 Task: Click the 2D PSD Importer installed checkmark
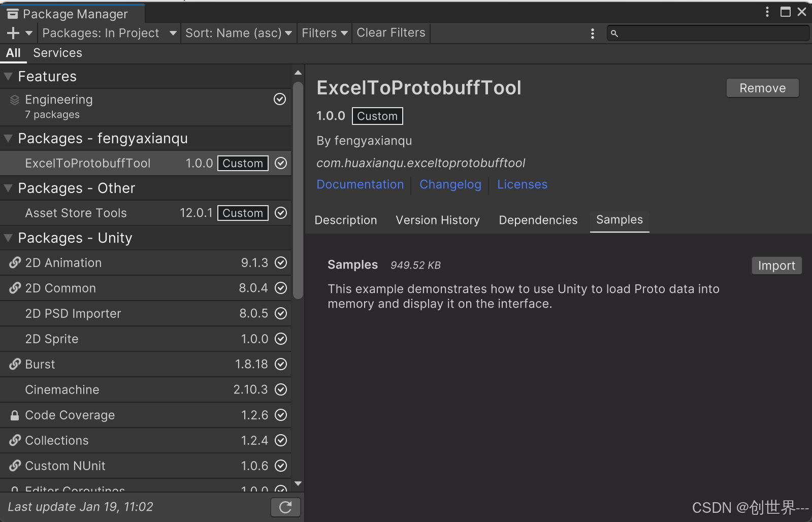click(281, 313)
